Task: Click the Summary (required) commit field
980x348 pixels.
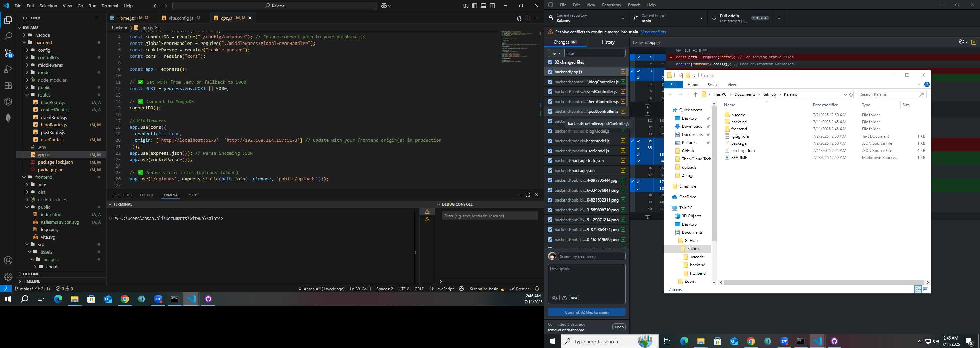Action: click(x=592, y=257)
